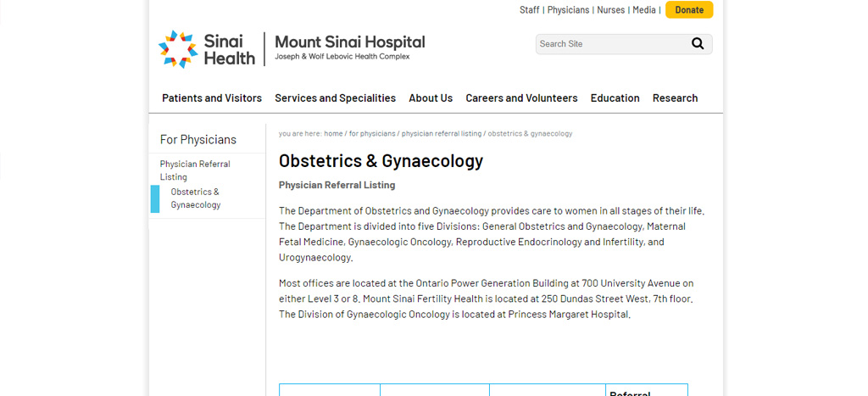Open the Education menu

tap(615, 98)
